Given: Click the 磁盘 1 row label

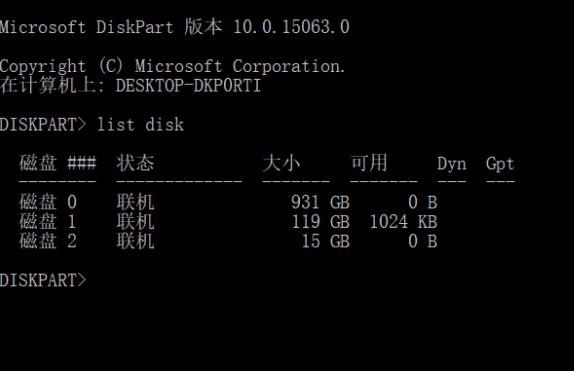Looking at the screenshot, I should [x=48, y=222].
